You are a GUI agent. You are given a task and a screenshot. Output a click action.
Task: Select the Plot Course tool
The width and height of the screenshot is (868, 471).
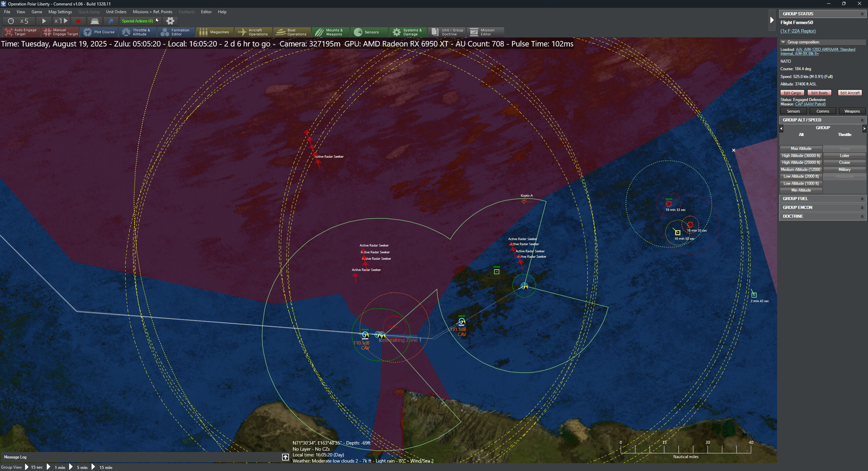tap(99, 32)
